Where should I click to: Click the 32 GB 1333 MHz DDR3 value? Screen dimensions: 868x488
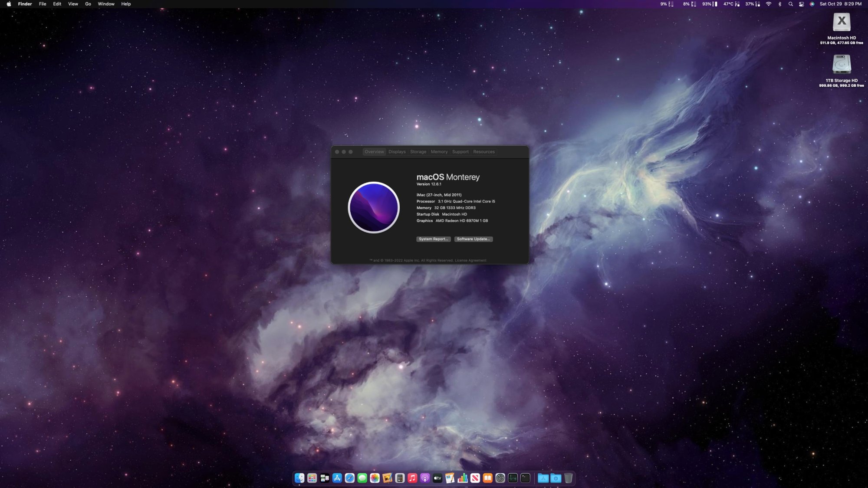[455, 208]
